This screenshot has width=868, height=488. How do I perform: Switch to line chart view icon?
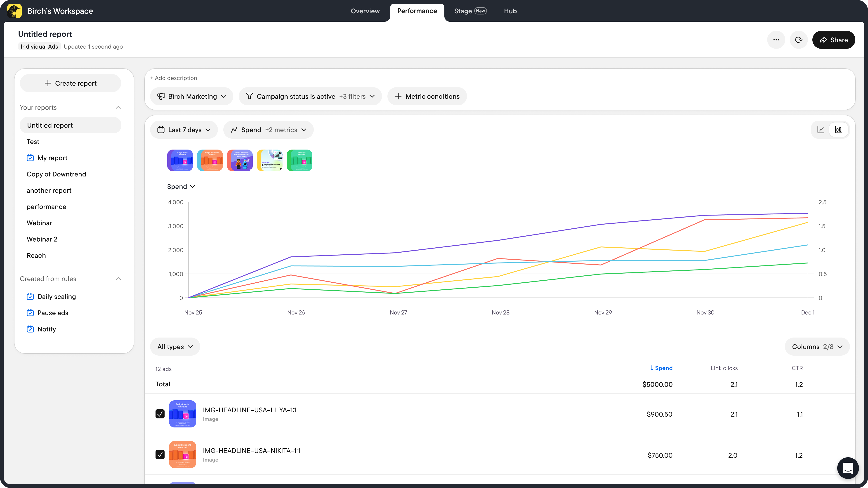pos(821,130)
